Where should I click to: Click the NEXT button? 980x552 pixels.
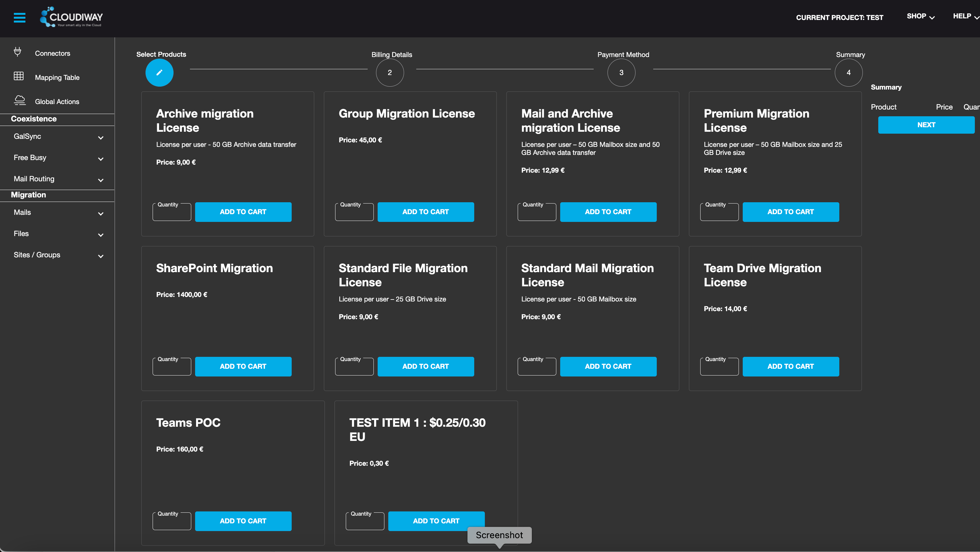click(926, 125)
